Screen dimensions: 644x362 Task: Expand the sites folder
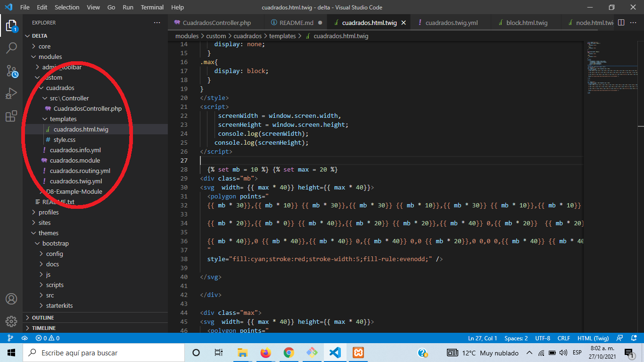pos(95,222)
